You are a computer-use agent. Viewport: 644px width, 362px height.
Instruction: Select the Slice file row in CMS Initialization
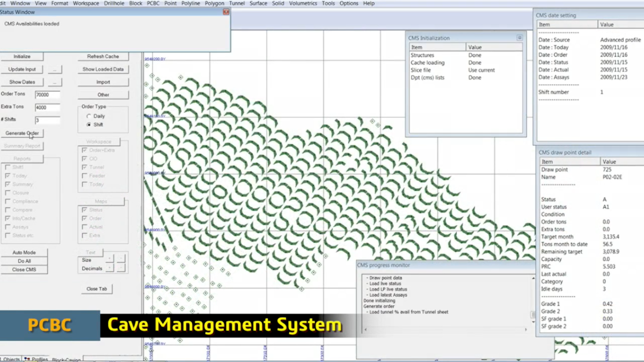(x=465, y=70)
